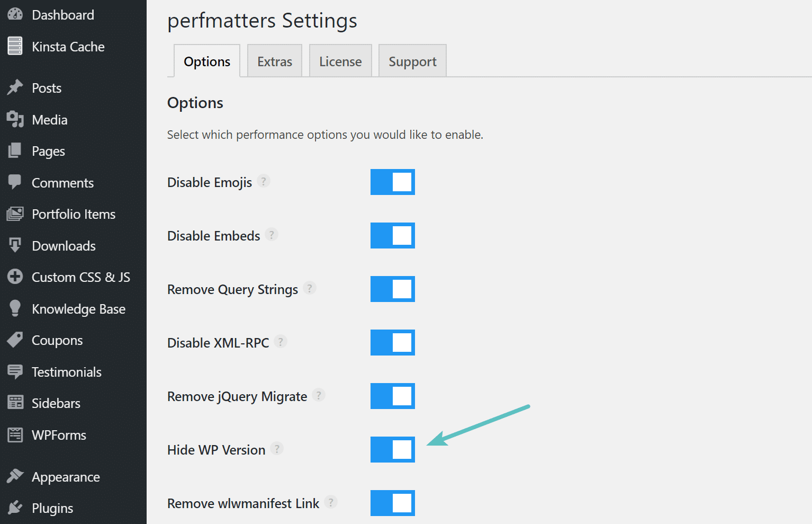Viewport: 812px width, 524px height.
Task: Click the Dashboard gauge icon
Action: (14, 14)
